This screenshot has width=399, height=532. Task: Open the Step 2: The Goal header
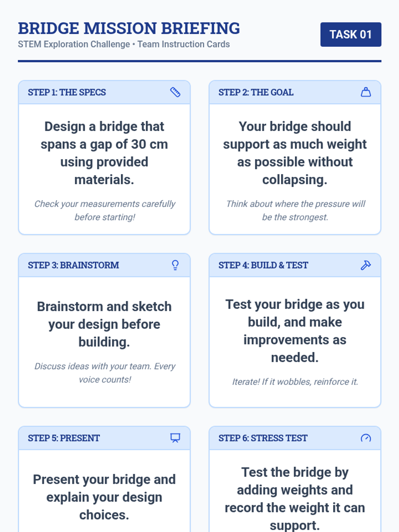[256, 92]
